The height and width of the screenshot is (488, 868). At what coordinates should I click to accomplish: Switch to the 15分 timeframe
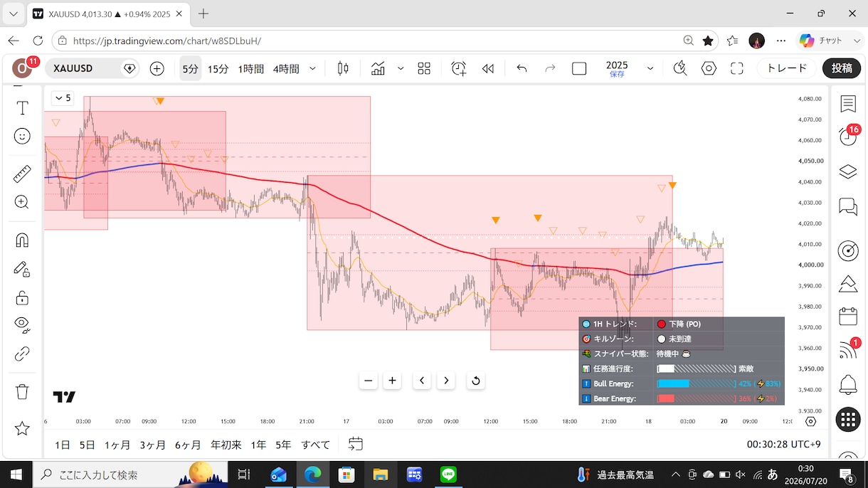click(218, 69)
